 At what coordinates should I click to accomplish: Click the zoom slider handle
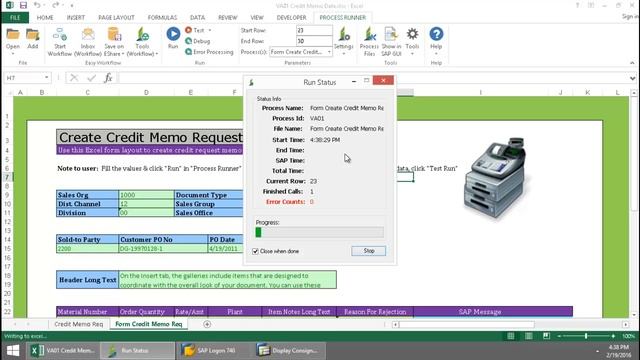coord(586,336)
